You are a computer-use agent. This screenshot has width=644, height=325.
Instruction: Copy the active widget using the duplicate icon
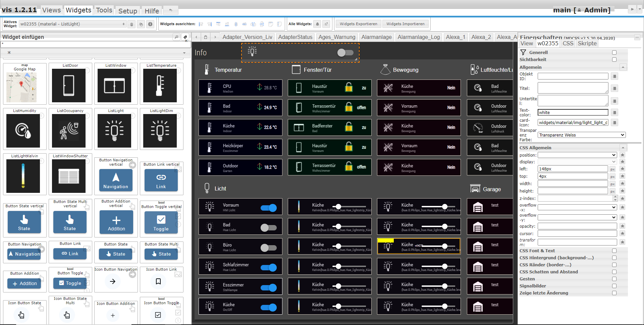click(x=141, y=24)
